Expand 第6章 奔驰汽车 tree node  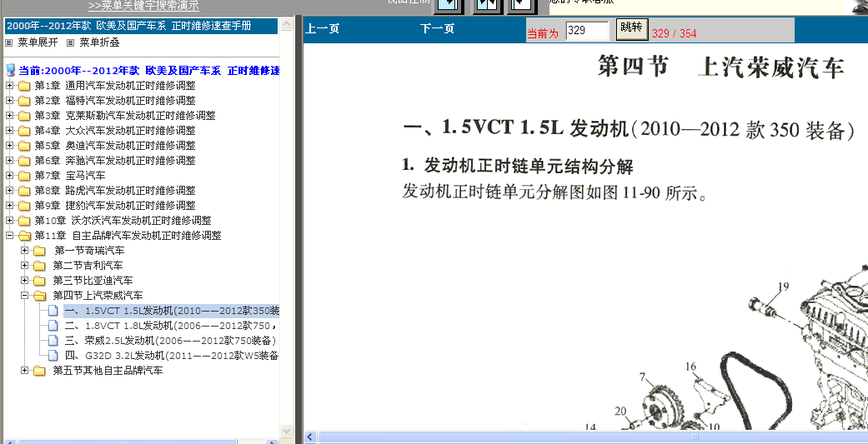tap(9, 160)
